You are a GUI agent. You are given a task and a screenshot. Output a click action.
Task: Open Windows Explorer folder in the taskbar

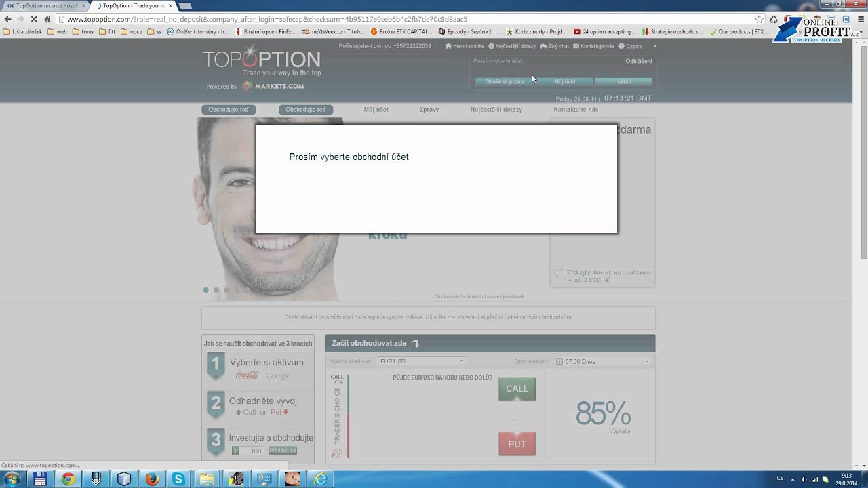[208, 479]
